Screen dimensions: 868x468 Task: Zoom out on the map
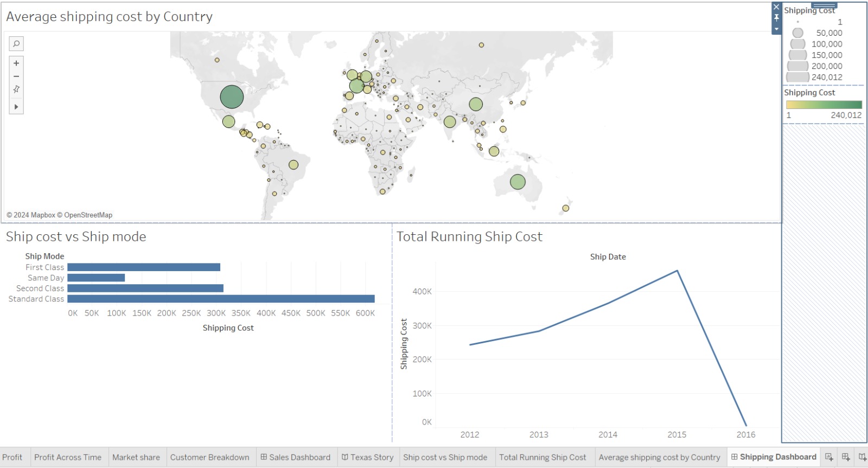(16, 76)
